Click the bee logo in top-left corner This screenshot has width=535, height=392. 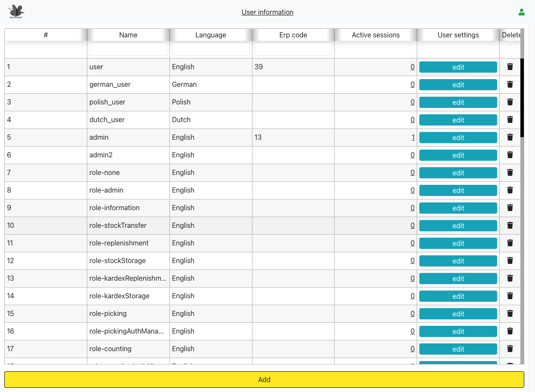(x=16, y=12)
